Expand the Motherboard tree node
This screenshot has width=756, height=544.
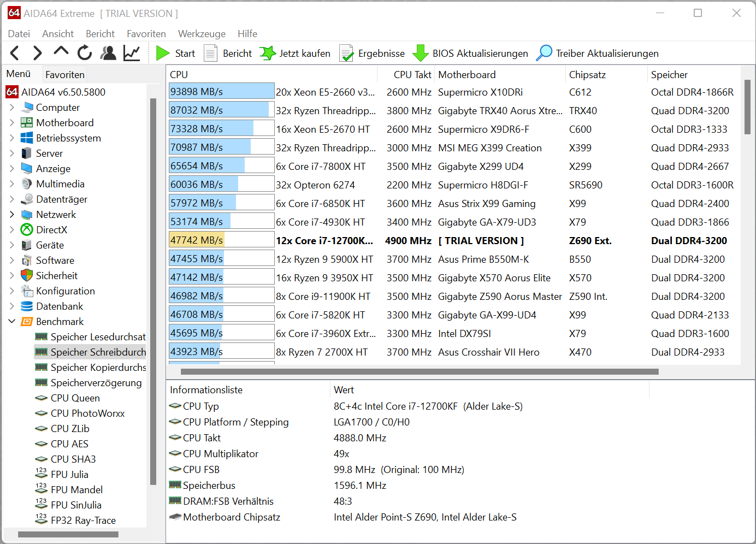[12, 123]
